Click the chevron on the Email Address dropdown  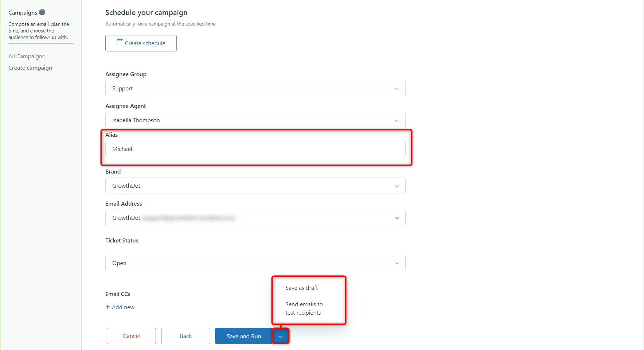click(x=397, y=218)
